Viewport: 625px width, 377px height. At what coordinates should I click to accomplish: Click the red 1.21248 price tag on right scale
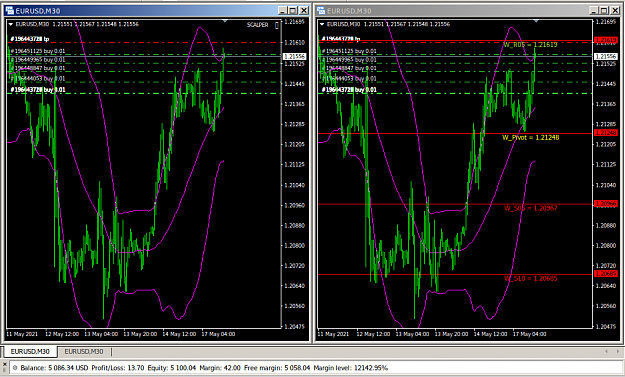pos(606,133)
